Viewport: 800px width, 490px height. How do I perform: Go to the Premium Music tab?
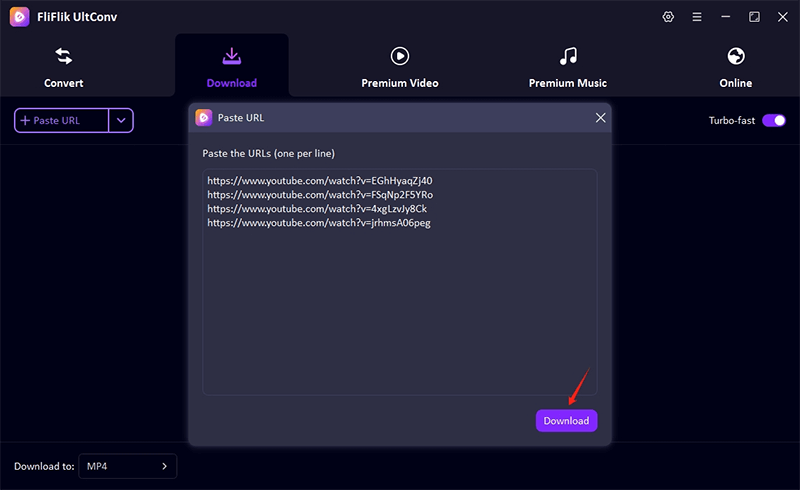(568, 67)
